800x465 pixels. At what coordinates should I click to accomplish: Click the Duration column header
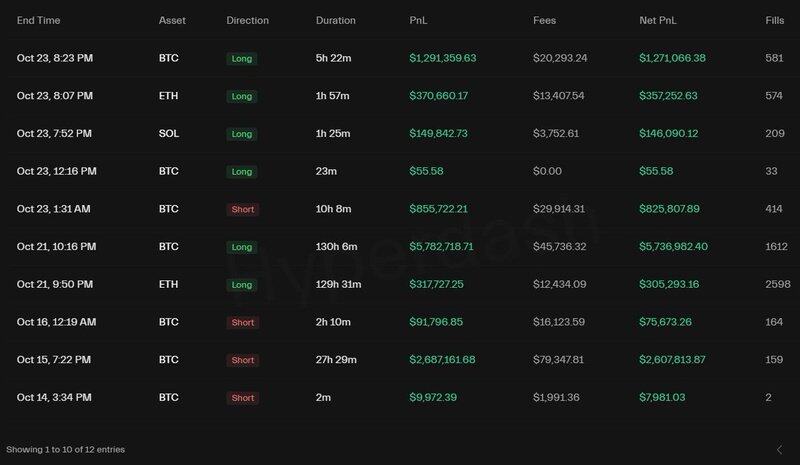tap(334, 21)
